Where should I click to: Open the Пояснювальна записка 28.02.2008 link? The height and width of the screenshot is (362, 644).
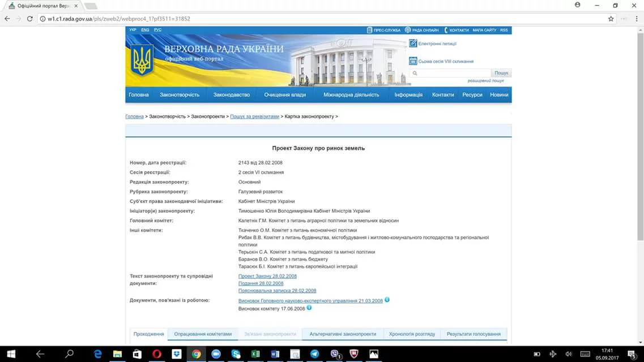(x=277, y=291)
